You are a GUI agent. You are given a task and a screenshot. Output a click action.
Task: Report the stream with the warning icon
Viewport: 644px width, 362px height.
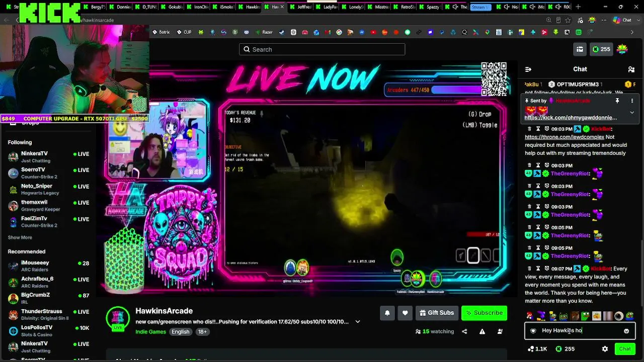(482, 331)
